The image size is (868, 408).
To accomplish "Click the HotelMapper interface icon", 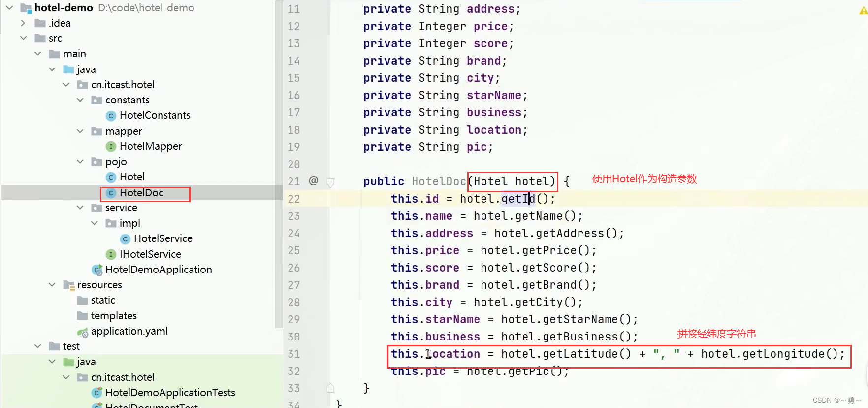I will [x=111, y=146].
